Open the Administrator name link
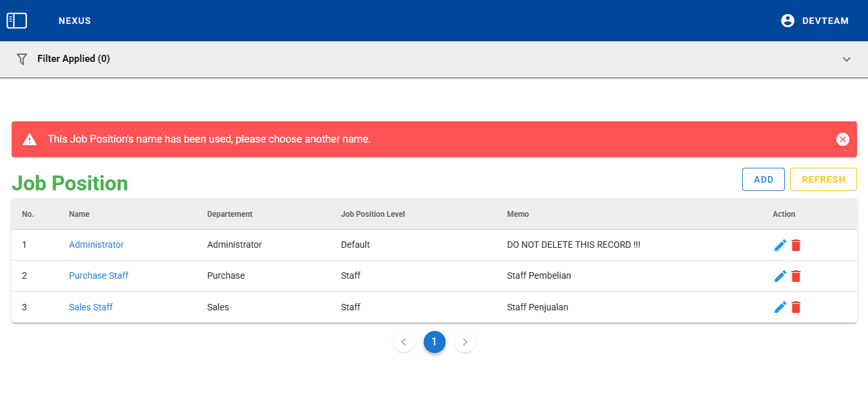868x411 pixels. [x=96, y=245]
